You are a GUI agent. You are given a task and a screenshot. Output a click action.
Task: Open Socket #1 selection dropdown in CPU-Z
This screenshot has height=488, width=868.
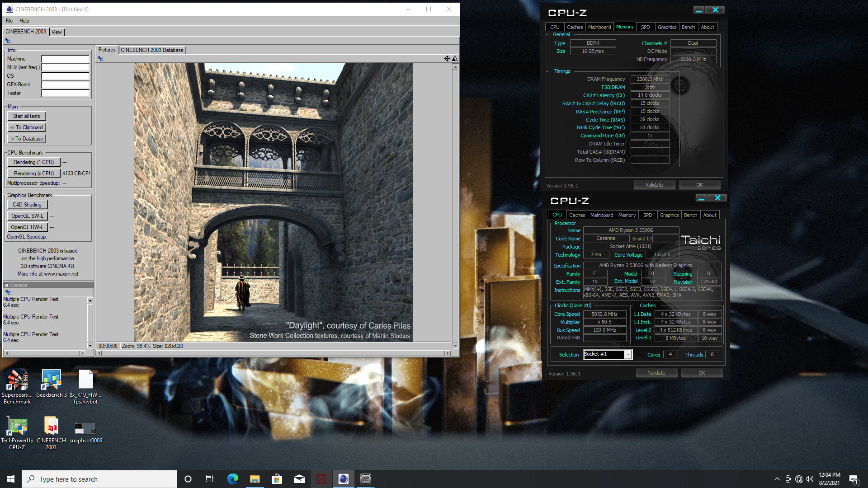[628, 355]
